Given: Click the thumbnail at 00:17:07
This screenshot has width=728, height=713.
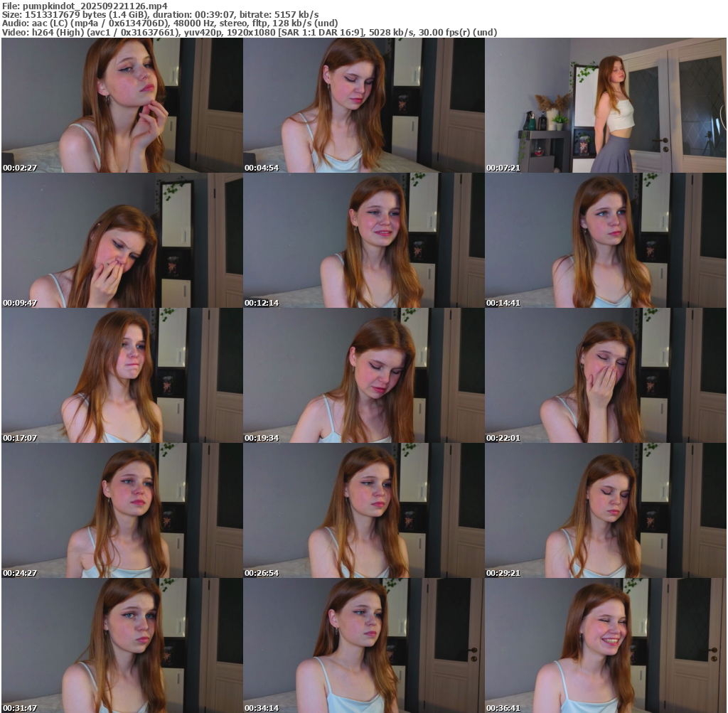Looking at the screenshot, I should tap(122, 375).
